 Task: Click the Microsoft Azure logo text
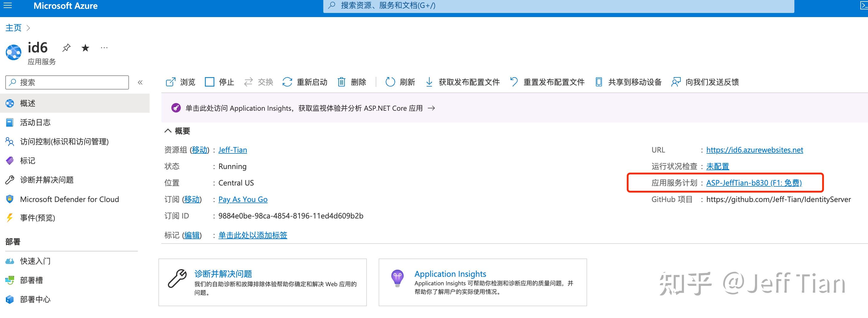click(66, 6)
